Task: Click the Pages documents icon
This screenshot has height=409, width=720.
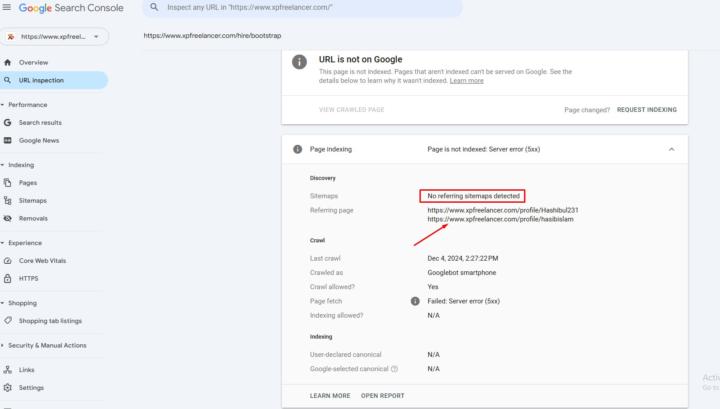Action: (x=7, y=183)
